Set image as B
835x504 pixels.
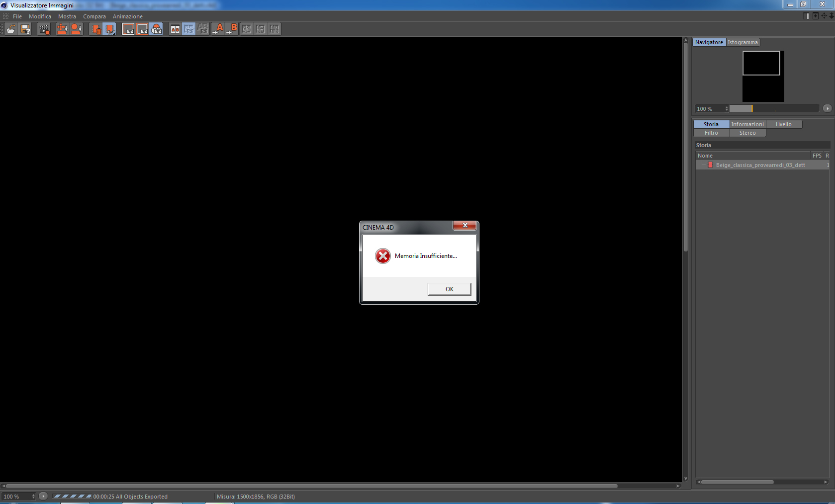[232, 29]
